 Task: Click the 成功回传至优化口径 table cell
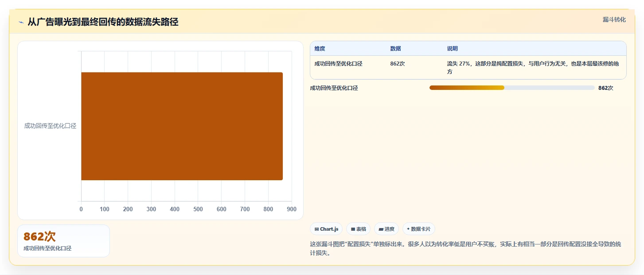tap(339, 64)
